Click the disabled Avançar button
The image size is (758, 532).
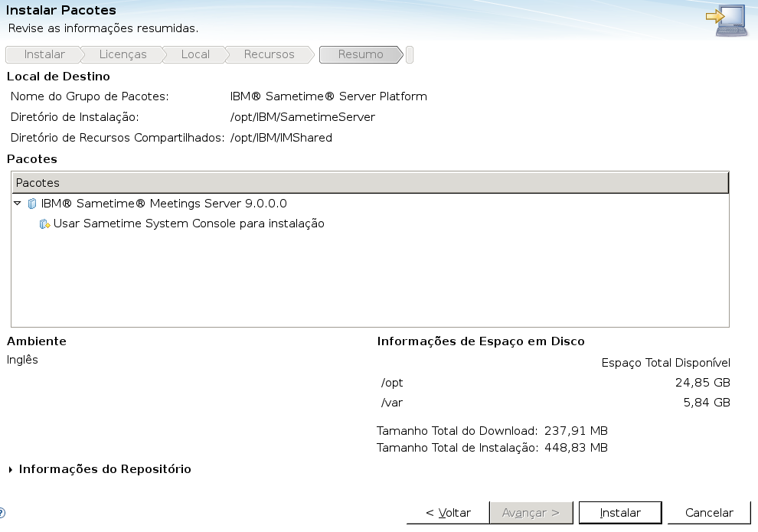pos(531,513)
